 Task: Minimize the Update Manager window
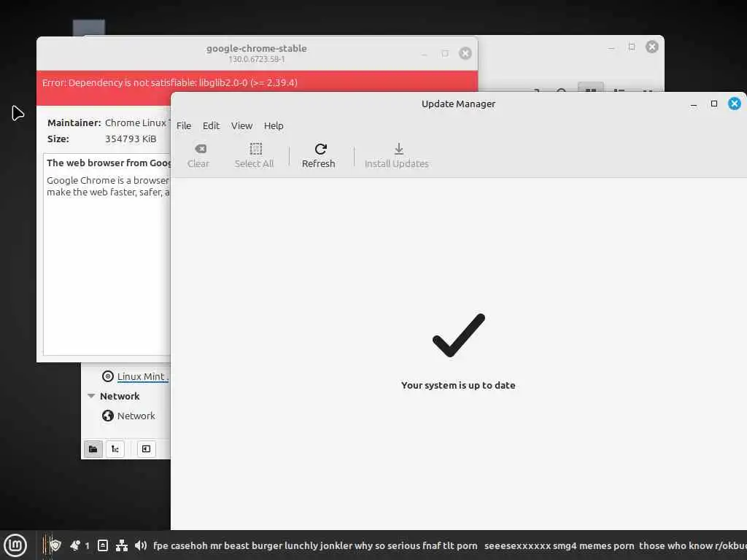point(694,105)
